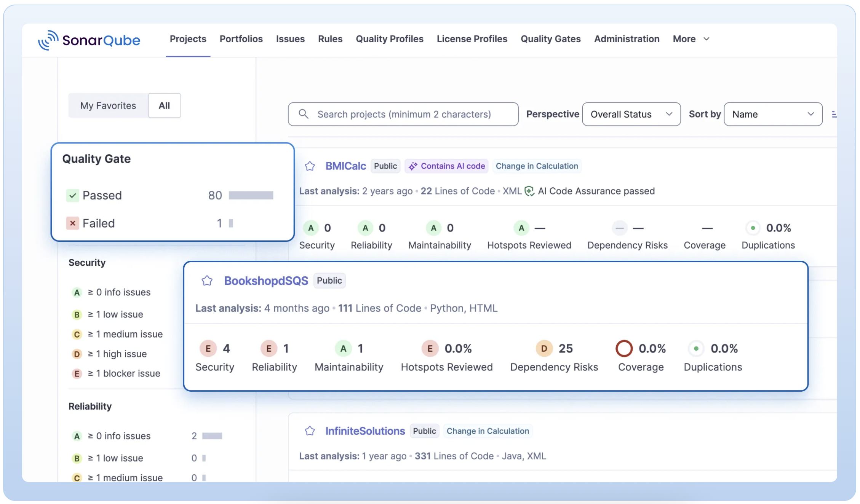Filter Security by A info issues

coord(111,292)
